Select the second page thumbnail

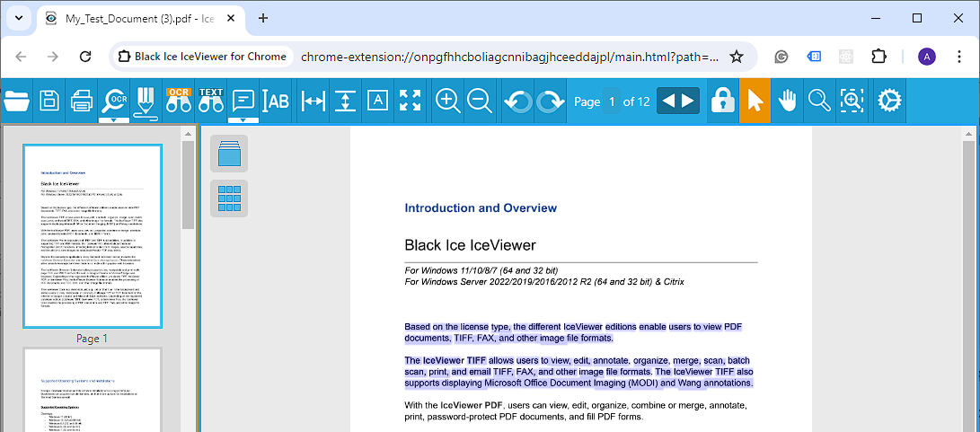pyautogui.click(x=93, y=390)
